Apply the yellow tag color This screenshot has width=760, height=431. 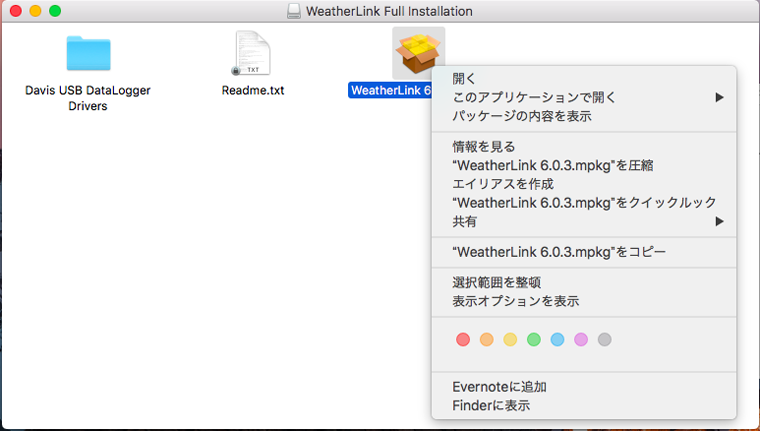(x=510, y=339)
